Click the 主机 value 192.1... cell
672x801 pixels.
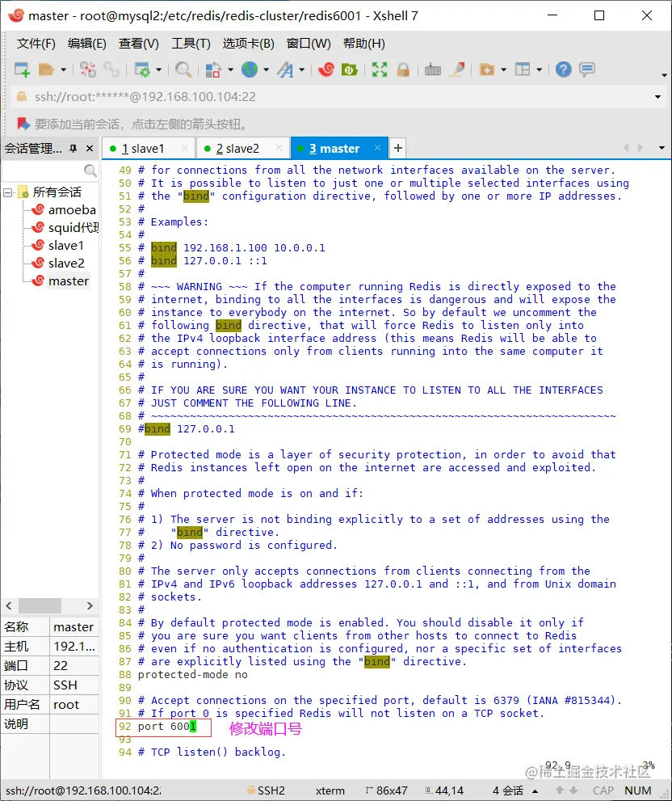click(x=74, y=647)
